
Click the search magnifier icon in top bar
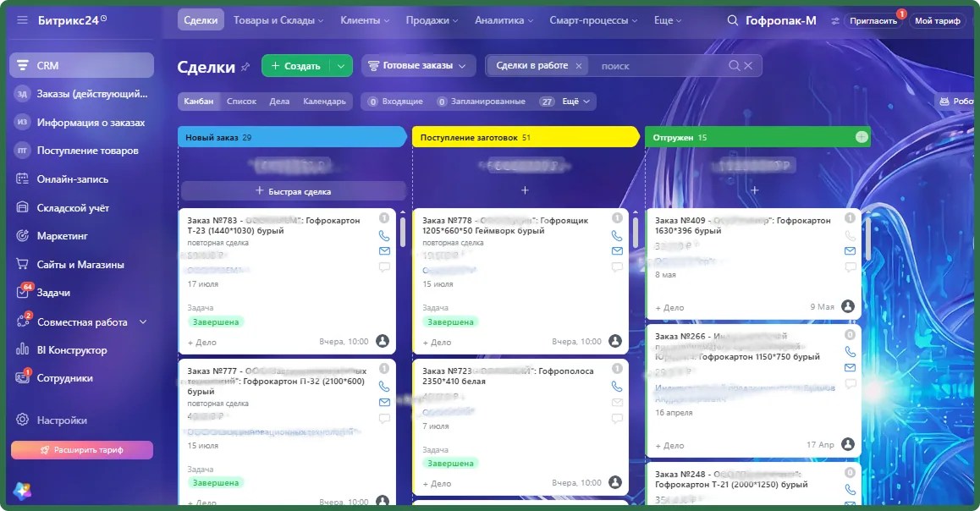[733, 20]
